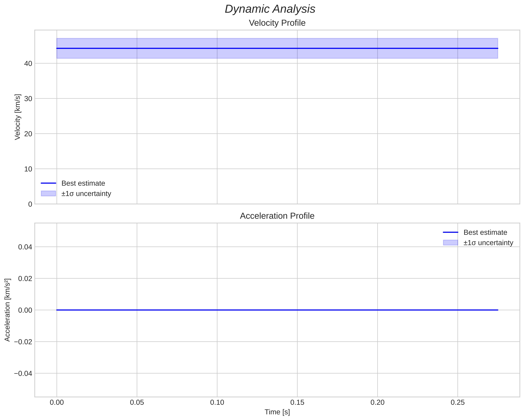This screenshot has height=420, width=524.
Task: Click the 0.25 tick on time axis
Action: (458, 402)
